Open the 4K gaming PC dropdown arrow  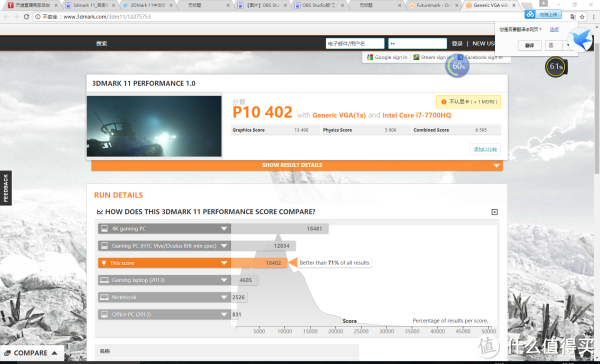pos(224,229)
